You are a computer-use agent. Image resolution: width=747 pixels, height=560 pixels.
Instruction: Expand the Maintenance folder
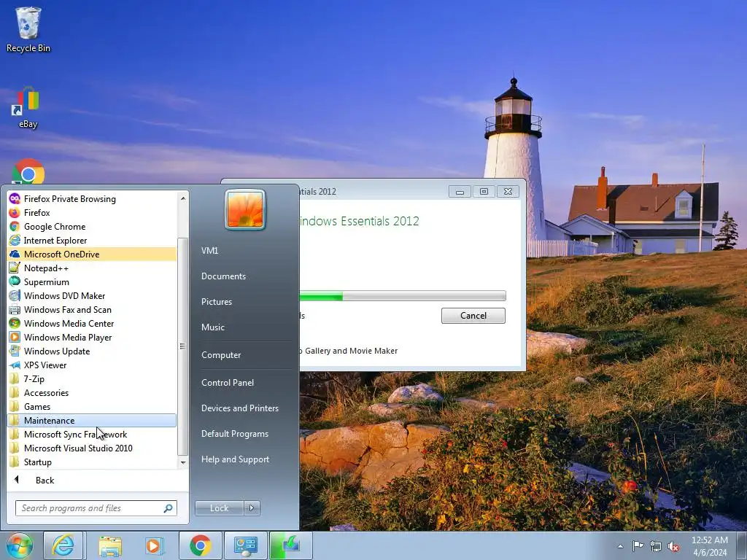point(92,421)
